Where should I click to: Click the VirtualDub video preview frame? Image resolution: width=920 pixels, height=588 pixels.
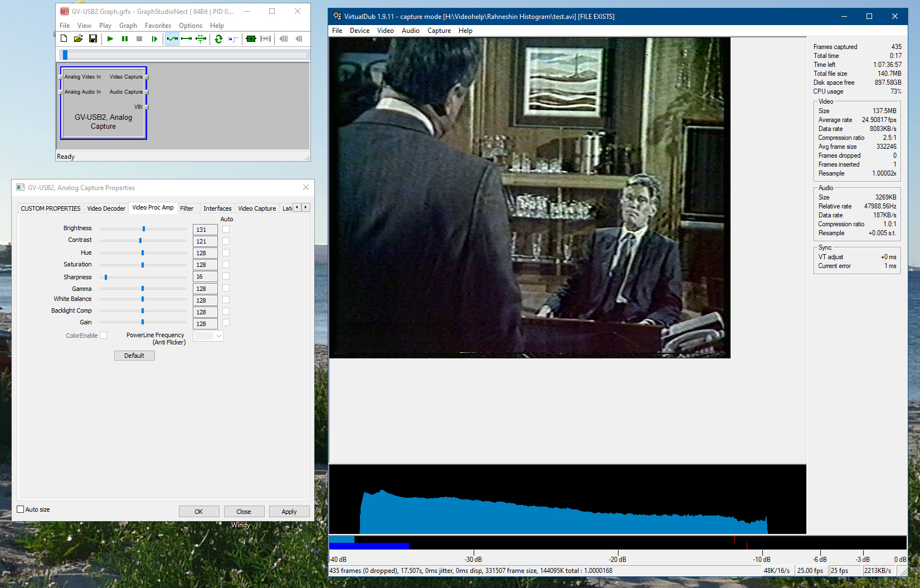pos(530,198)
